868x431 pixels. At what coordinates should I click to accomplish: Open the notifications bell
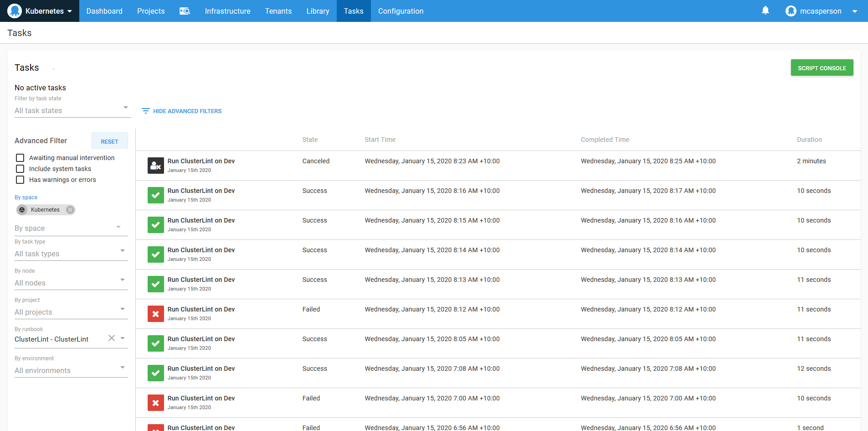[x=765, y=10]
